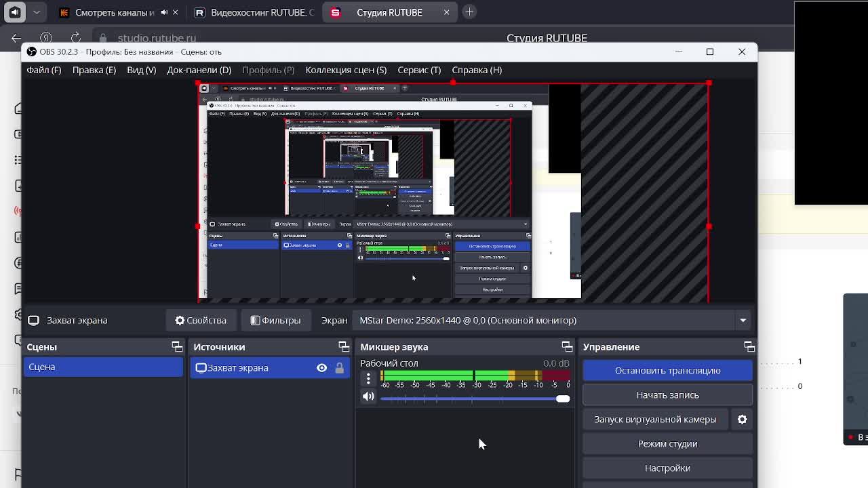The width and height of the screenshot is (868, 488).
Task: Select Захват экрана in sources list
Action: click(x=270, y=367)
